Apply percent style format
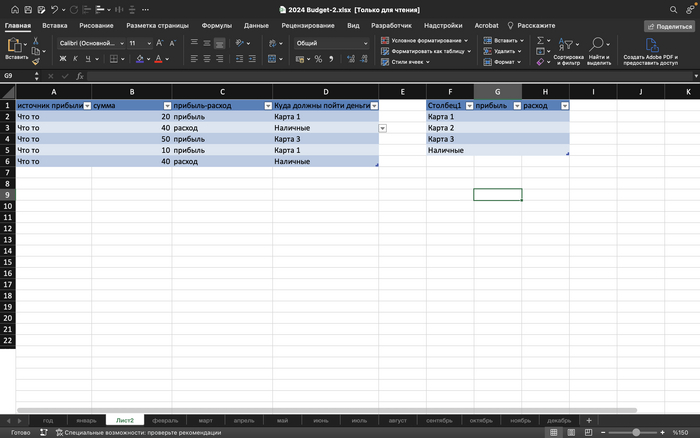Viewport: 700px width, 438px height. click(318, 59)
